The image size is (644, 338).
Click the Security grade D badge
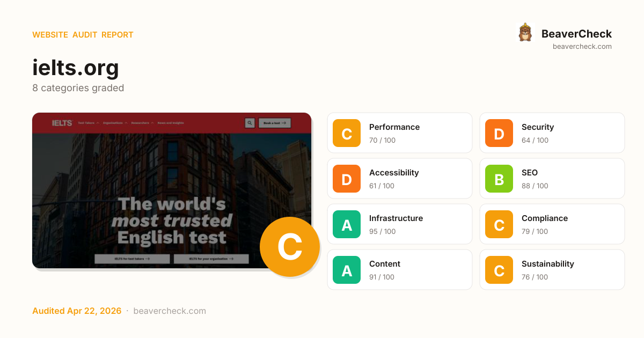pyautogui.click(x=499, y=133)
